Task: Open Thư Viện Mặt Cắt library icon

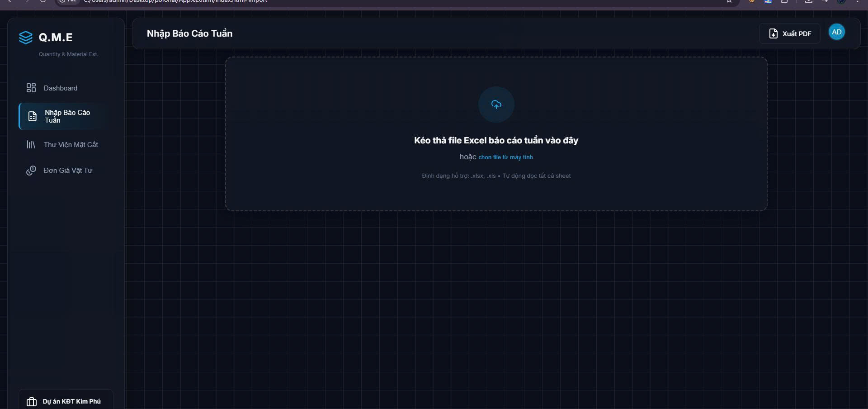Action: point(31,144)
